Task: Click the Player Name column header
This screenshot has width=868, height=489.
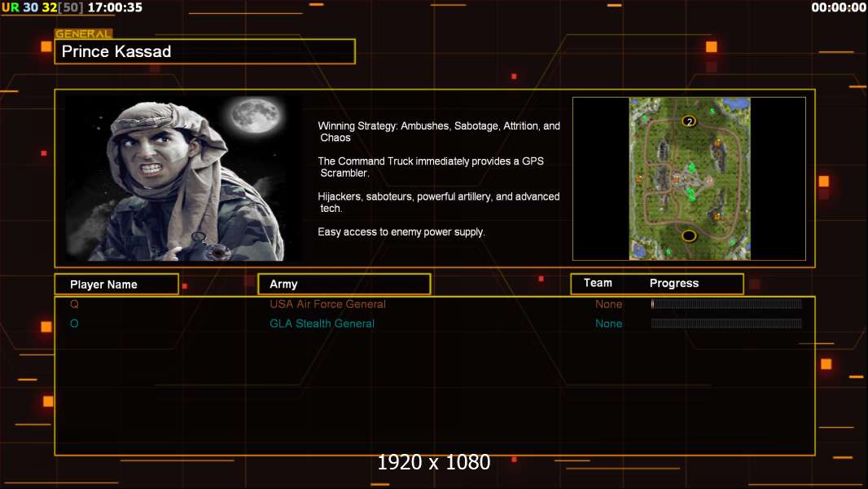Action: (116, 284)
